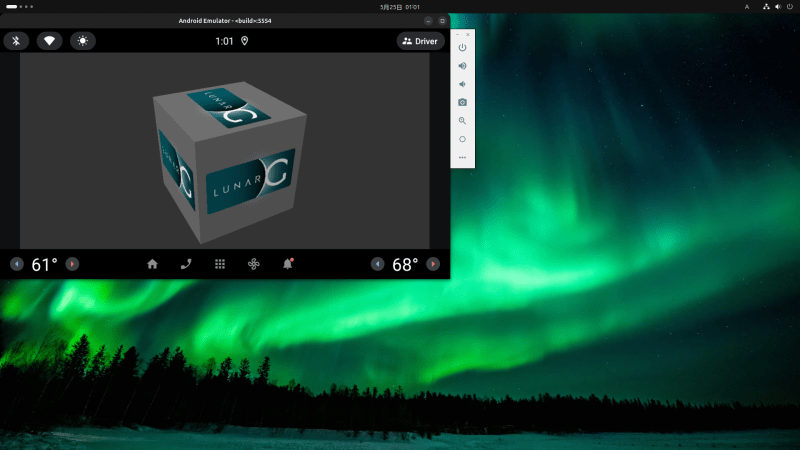The image size is (800, 450).
Task: Take an emulator screenshot
Action: coord(462,103)
